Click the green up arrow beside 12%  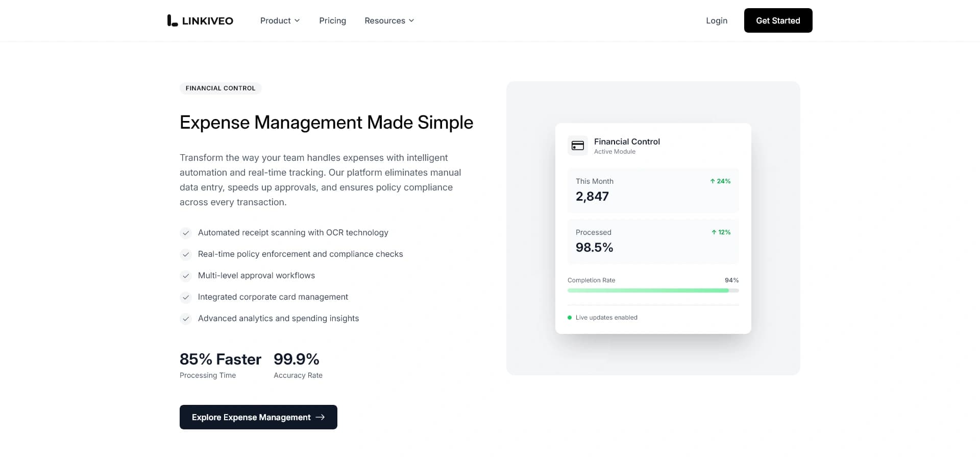tap(714, 232)
